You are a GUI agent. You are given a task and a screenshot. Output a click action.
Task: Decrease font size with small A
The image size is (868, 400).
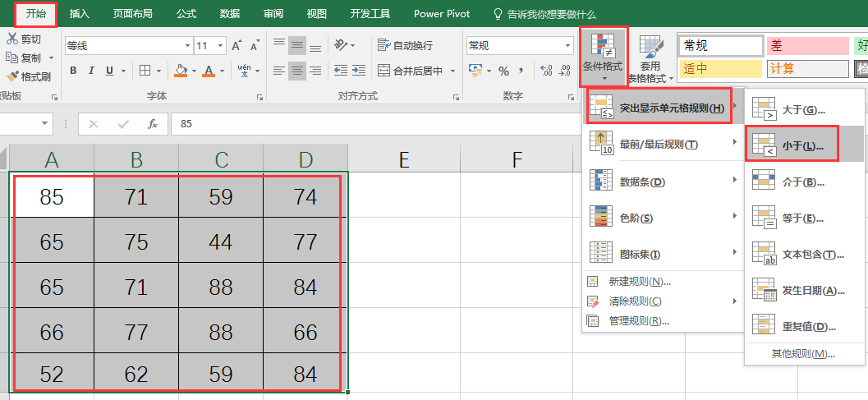254,46
